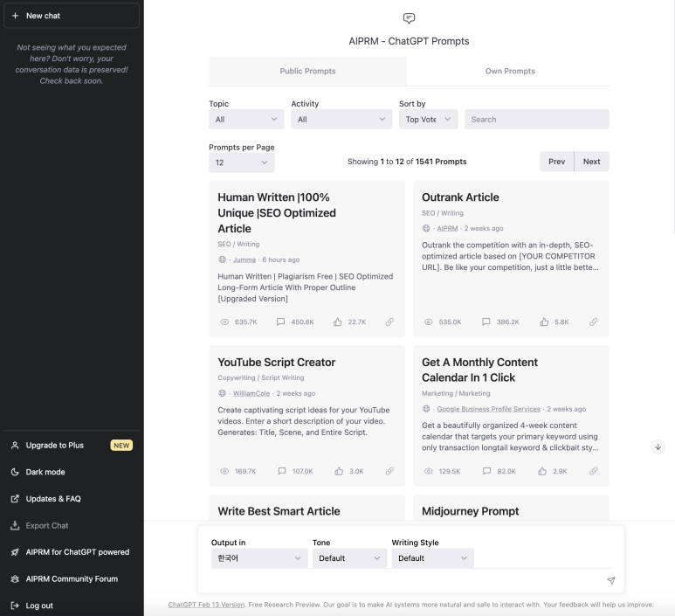Image resolution: width=675 pixels, height=616 pixels.
Task: Open the Sort by Top Votes dropdown
Action: pyautogui.click(x=429, y=120)
